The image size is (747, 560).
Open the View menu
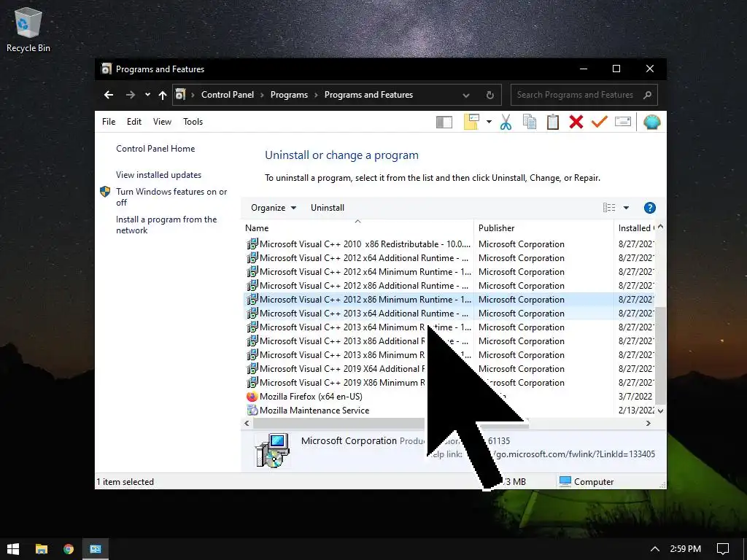pyautogui.click(x=162, y=122)
